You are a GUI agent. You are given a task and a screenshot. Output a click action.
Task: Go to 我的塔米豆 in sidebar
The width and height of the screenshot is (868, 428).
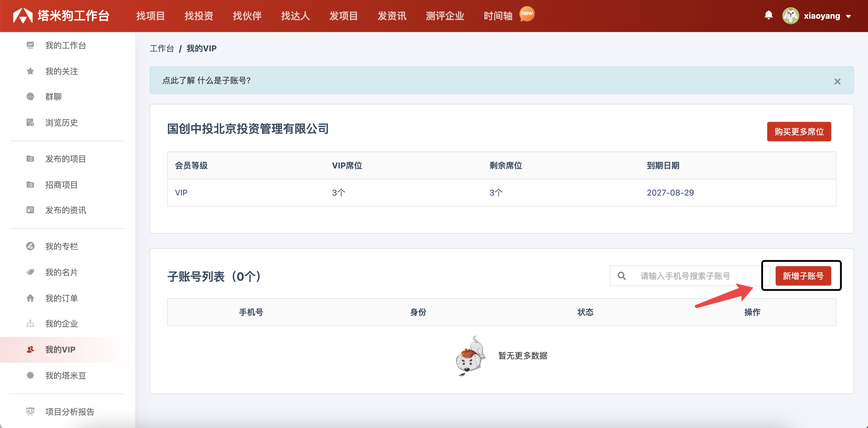pos(66,375)
